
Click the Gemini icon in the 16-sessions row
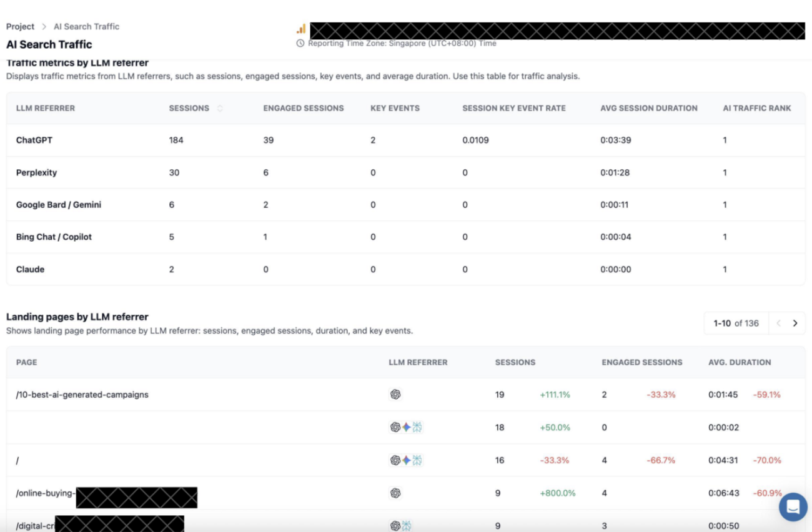[x=406, y=460]
